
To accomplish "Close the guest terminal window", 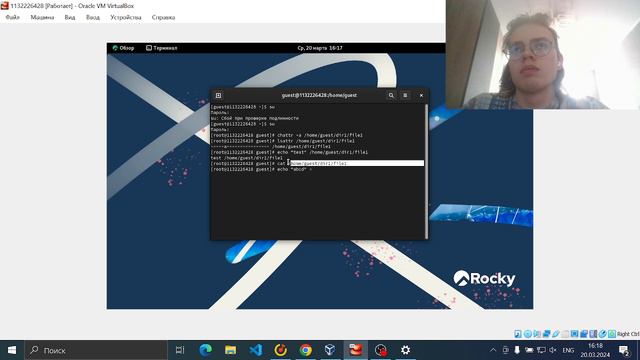I will (x=421, y=95).
